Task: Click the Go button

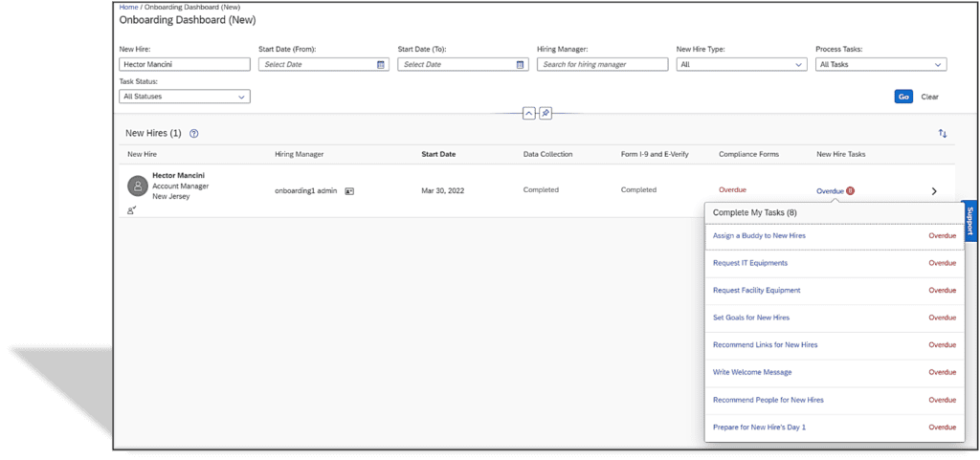Action: click(903, 97)
